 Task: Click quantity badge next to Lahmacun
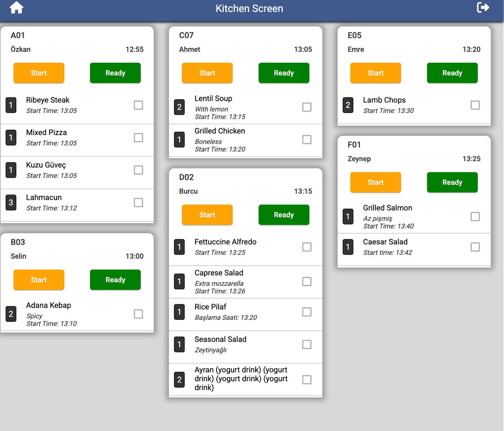click(11, 202)
